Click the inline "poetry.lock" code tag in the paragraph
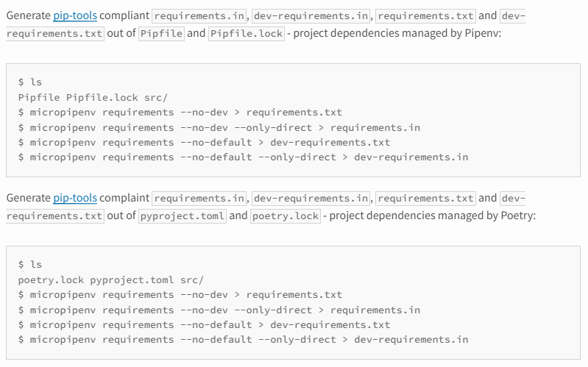The height and width of the screenshot is (367, 588). click(286, 216)
